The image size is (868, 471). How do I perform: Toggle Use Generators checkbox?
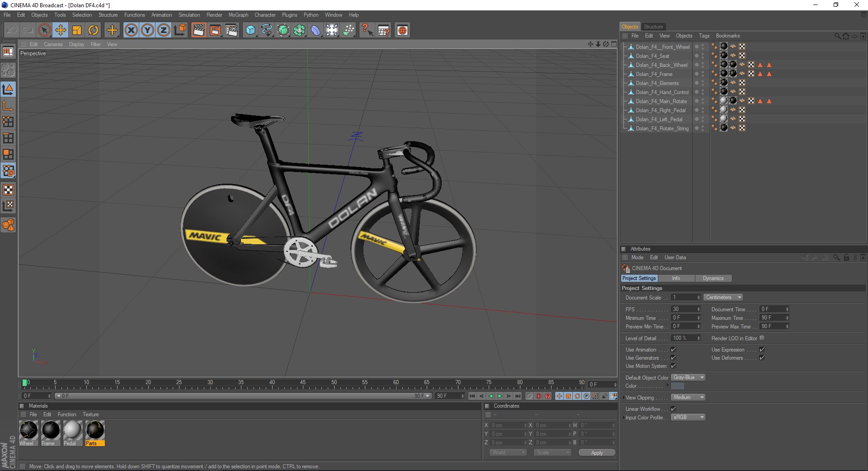(x=673, y=357)
